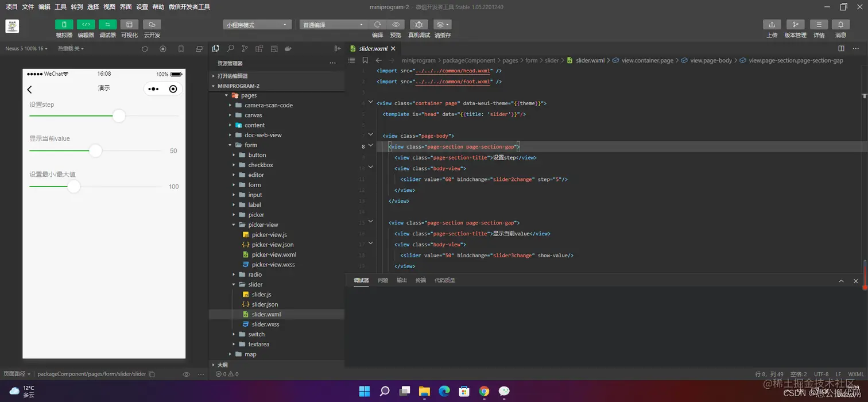
Task: Switch to the 终端 terminal tab
Action: 421,280
